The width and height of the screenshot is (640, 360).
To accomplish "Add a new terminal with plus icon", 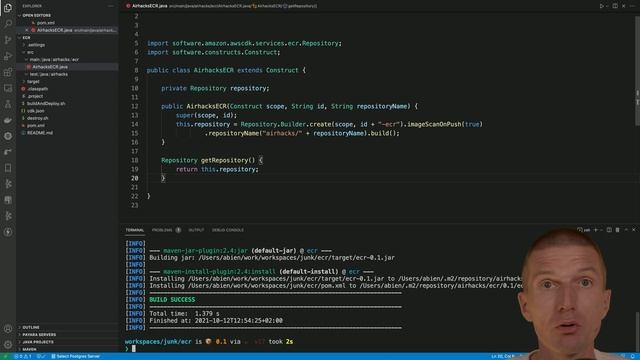I will pos(596,230).
